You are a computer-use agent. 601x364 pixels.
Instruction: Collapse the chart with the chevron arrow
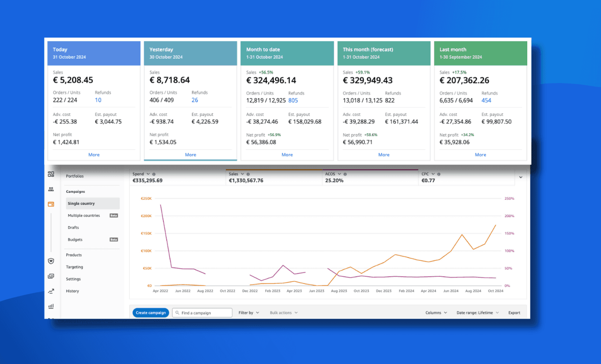[x=521, y=177]
